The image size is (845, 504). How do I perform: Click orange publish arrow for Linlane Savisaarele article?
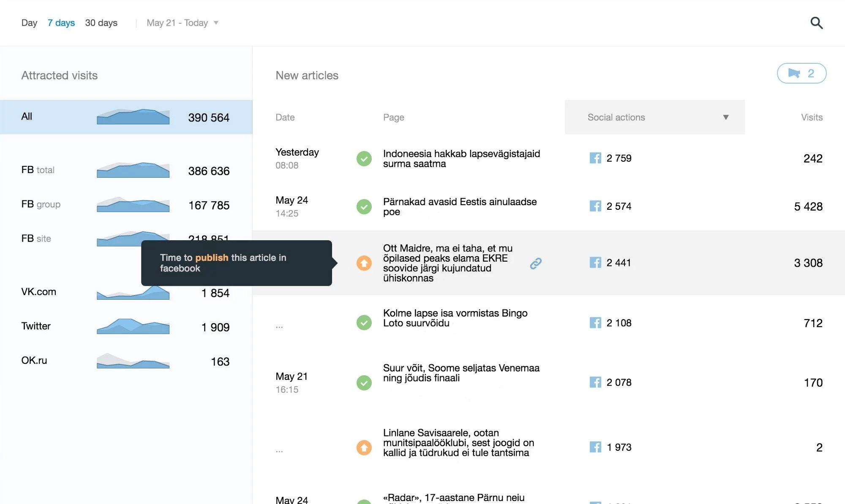pyautogui.click(x=364, y=447)
